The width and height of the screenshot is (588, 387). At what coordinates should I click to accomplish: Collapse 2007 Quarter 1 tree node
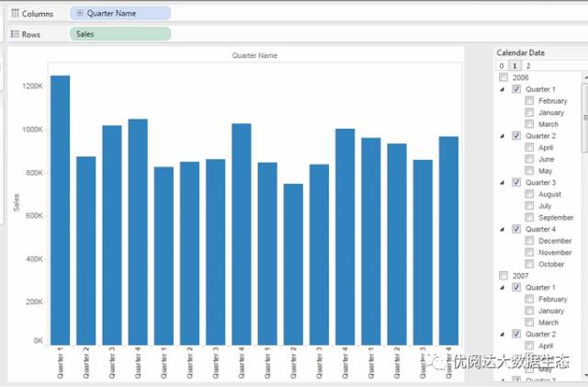(x=503, y=288)
